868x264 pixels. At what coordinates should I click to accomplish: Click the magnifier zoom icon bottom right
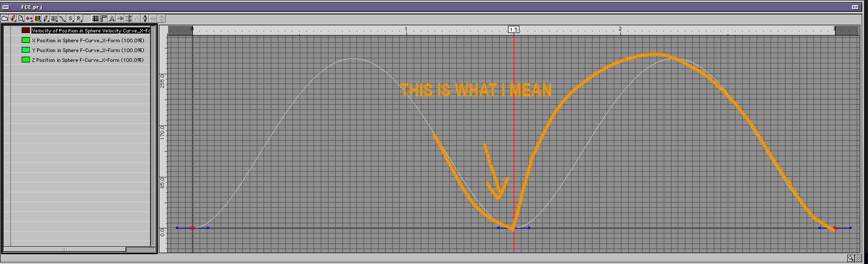[850, 258]
